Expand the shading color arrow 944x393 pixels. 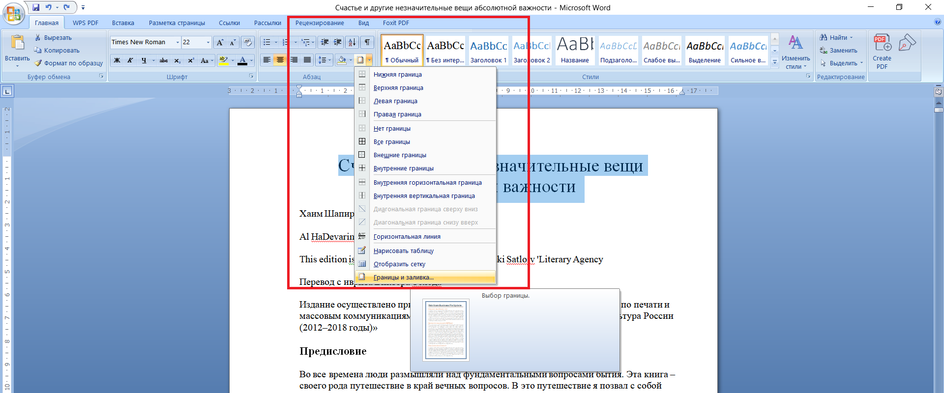pos(350,60)
